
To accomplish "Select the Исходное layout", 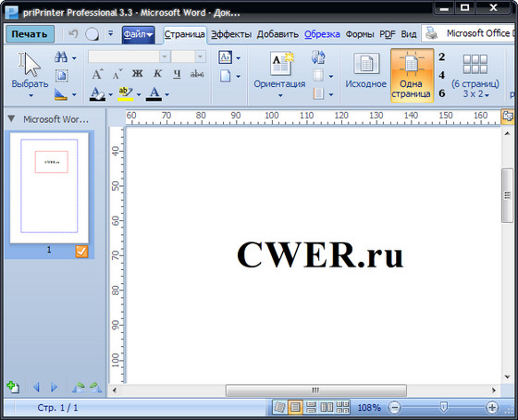I will click(365, 70).
